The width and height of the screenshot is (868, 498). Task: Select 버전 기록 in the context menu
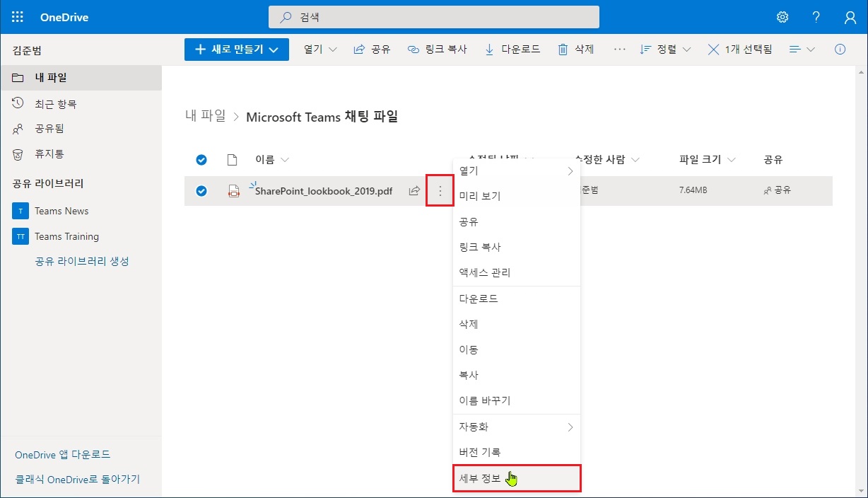[516, 452]
